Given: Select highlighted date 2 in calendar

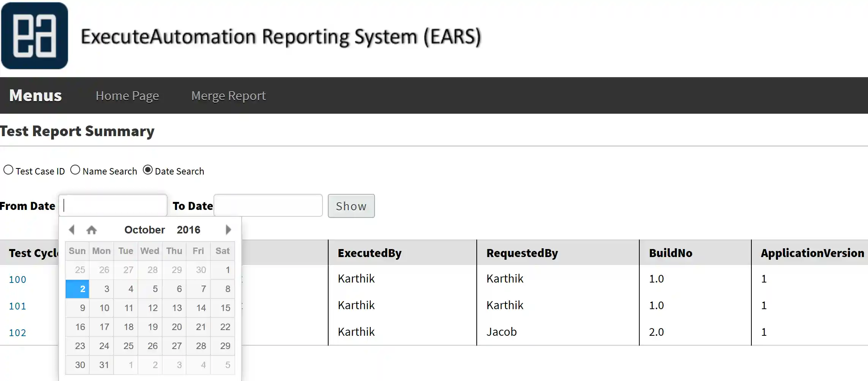Looking at the screenshot, I should [x=78, y=289].
